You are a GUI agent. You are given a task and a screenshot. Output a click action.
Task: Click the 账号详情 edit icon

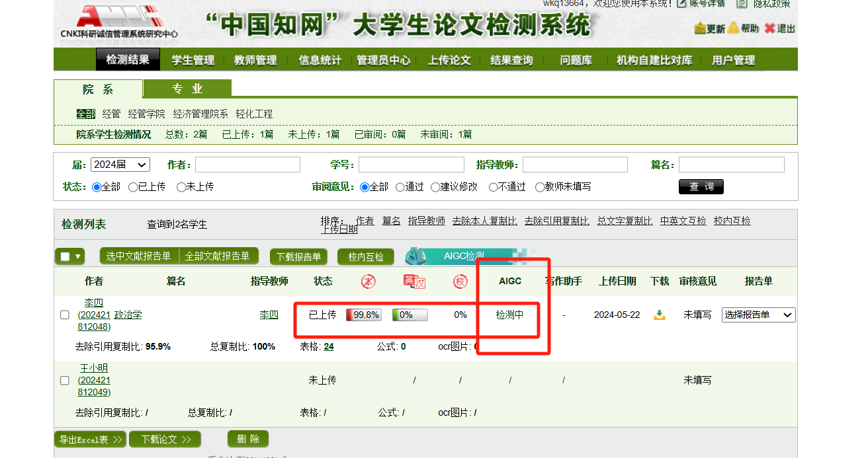[681, 4]
